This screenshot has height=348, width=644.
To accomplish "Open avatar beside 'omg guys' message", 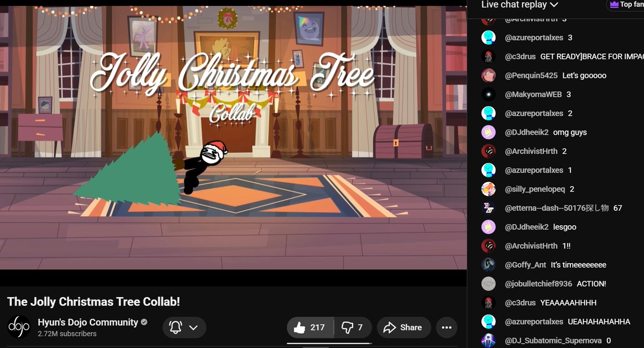I will point(488,132).
